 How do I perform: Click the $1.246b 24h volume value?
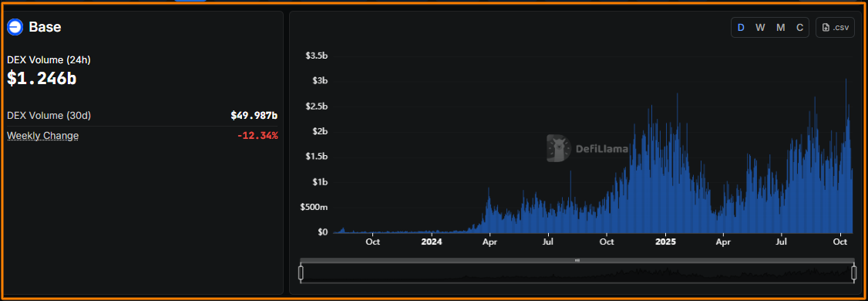click(42, 79)
